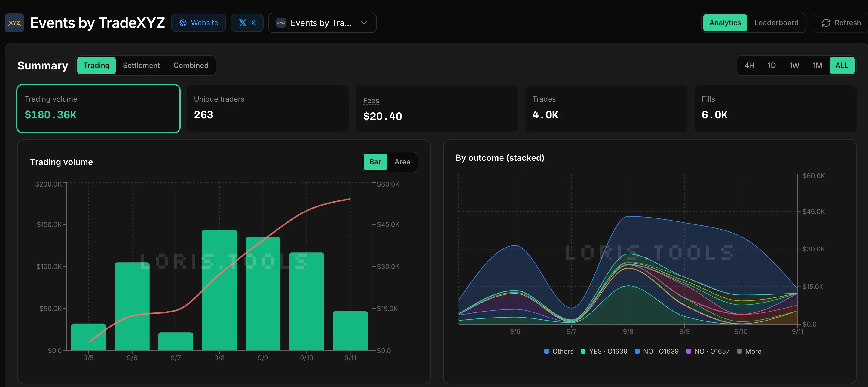Click the 263 unique traders value
This screenshot has height=387, width=868.
(203, 115)
